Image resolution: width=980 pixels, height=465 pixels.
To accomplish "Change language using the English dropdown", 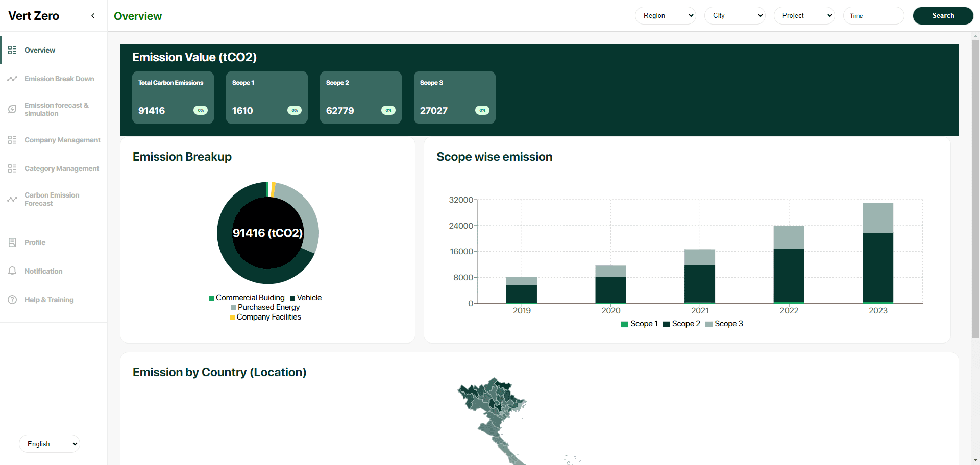I will click(x=50, y=444).
